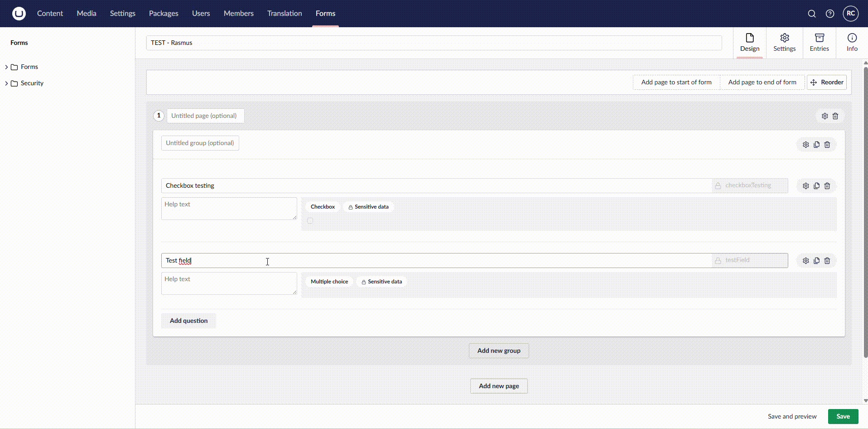
Task: Open the RC user avatar menu
Action: click(x=850, y=14)
